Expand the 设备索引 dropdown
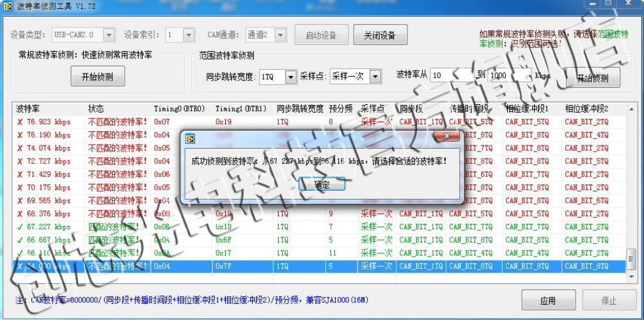 [189, 35]
